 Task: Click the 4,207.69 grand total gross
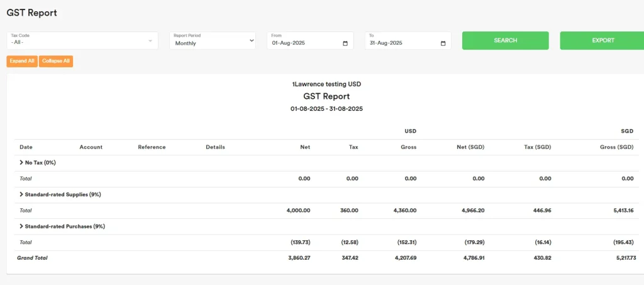(x=405, y=258)
